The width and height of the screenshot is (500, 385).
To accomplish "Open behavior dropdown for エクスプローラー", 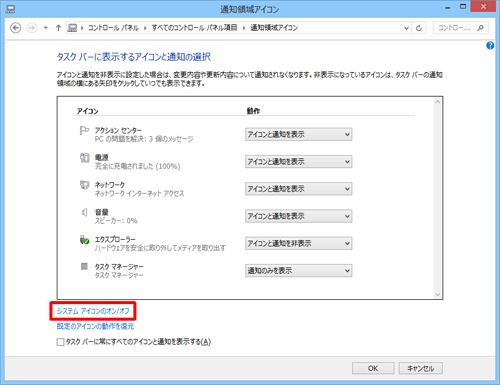I will click(298, 243).
